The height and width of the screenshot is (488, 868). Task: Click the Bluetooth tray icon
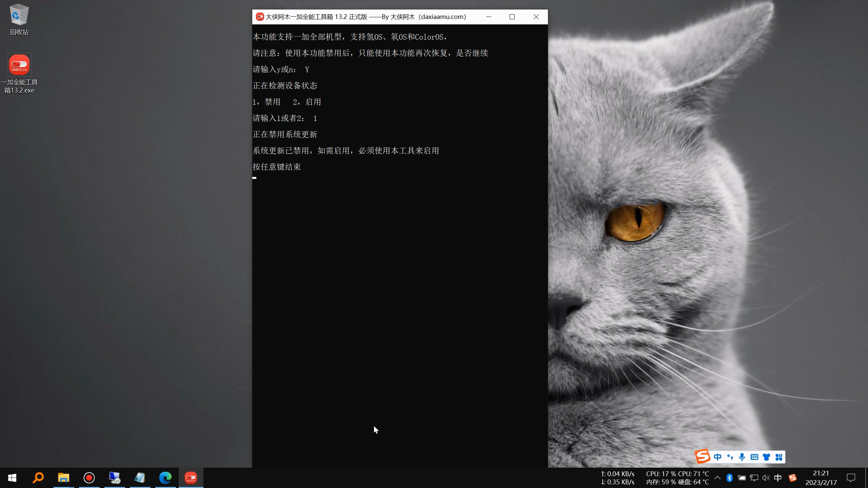(730, 478)
